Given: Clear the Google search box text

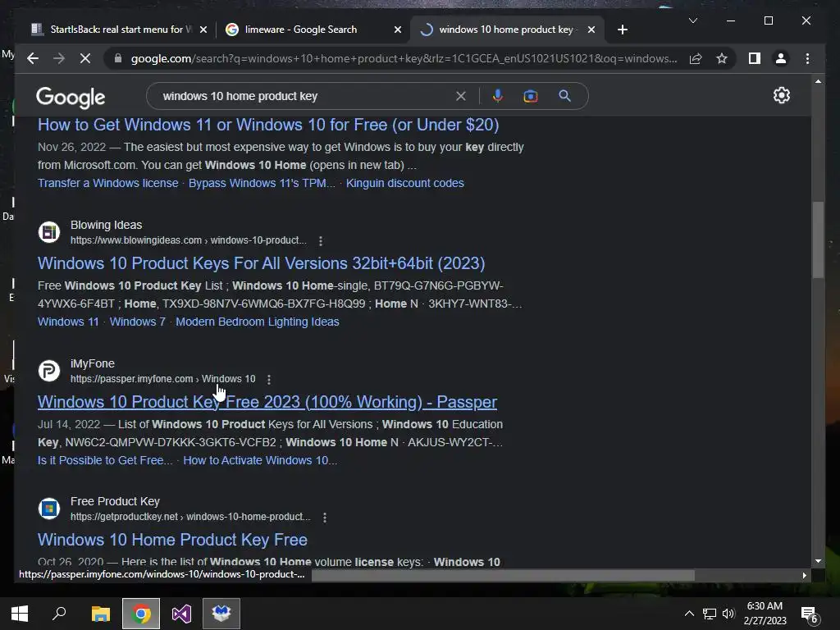Looking at the screenshot, I should 461,96.
